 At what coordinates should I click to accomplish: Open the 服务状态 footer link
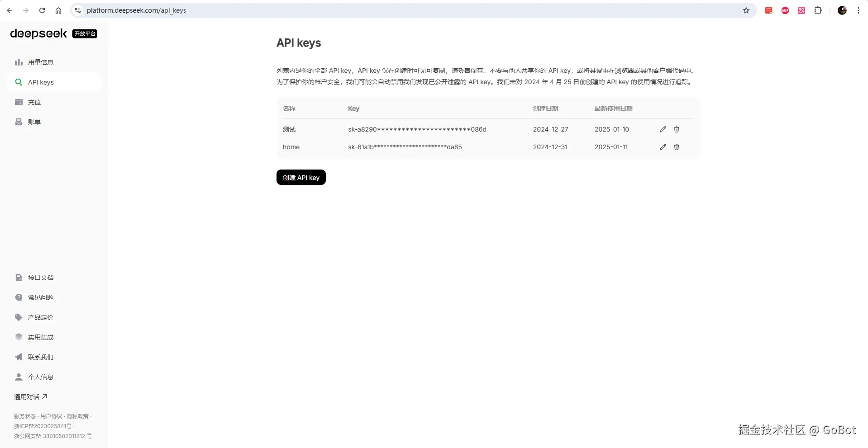(24, 416)
